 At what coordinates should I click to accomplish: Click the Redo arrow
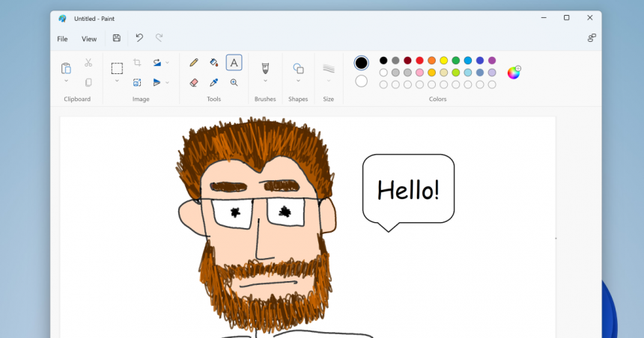point(159,38)
